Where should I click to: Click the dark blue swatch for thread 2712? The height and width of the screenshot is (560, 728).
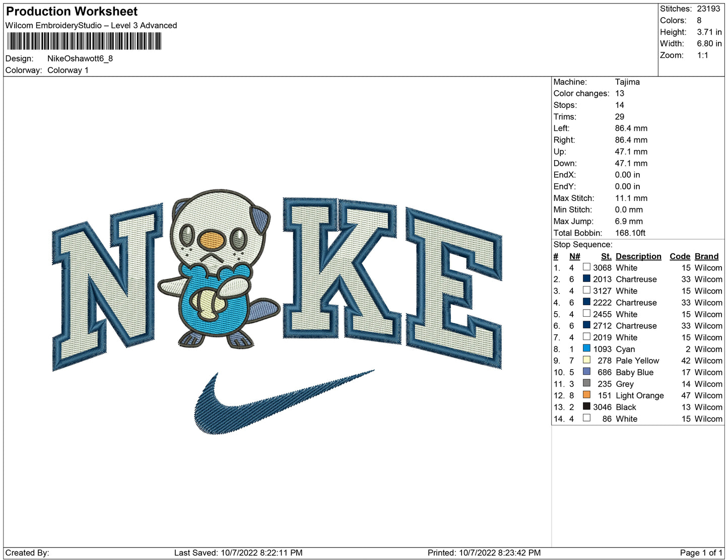click(x=586, y=325)
